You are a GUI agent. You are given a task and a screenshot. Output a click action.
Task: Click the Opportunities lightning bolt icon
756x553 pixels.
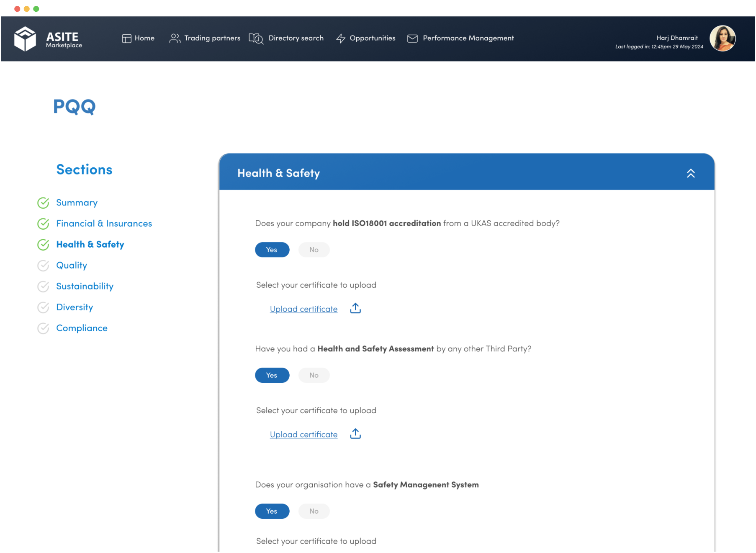341,38
